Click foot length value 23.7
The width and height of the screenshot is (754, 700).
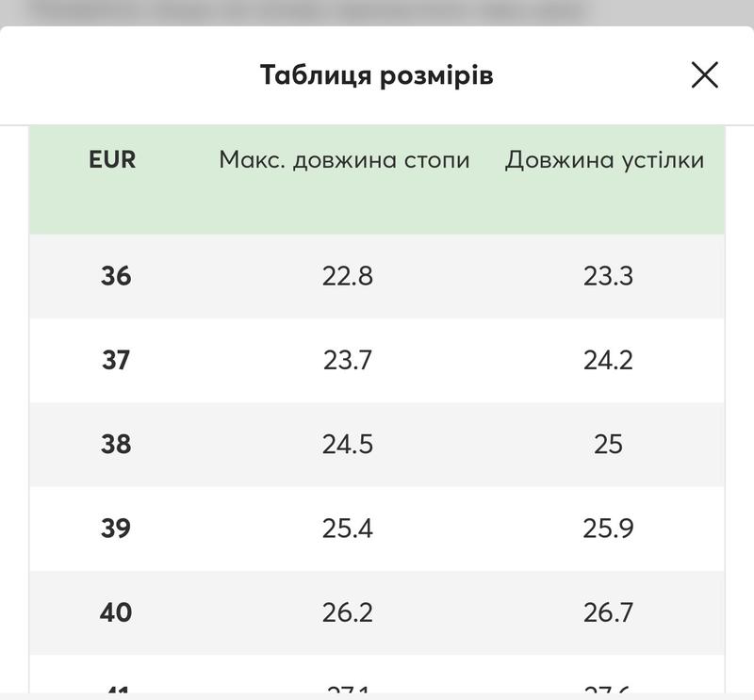[347, 361]
